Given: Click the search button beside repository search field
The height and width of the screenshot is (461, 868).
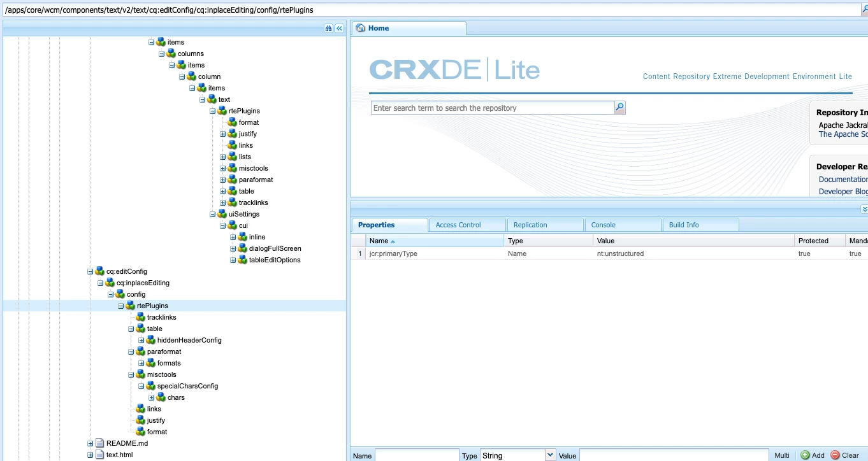Looking at the screenshot, I should [x=619, y=108].
